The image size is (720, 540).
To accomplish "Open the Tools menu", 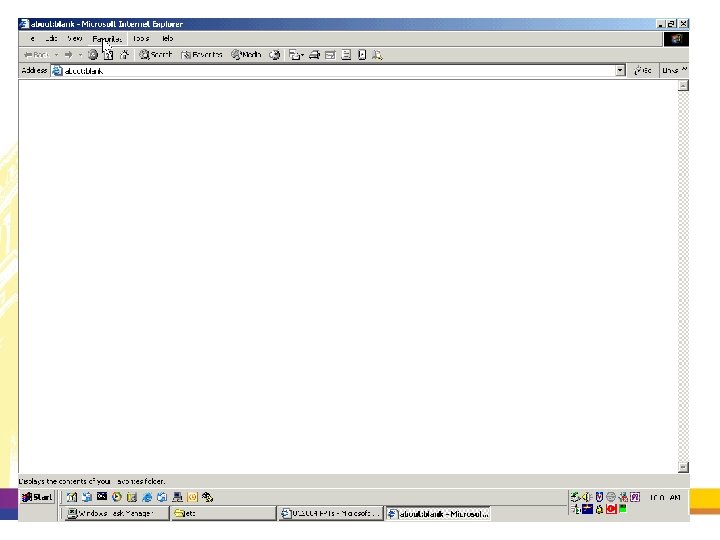I will click(141, 39).
